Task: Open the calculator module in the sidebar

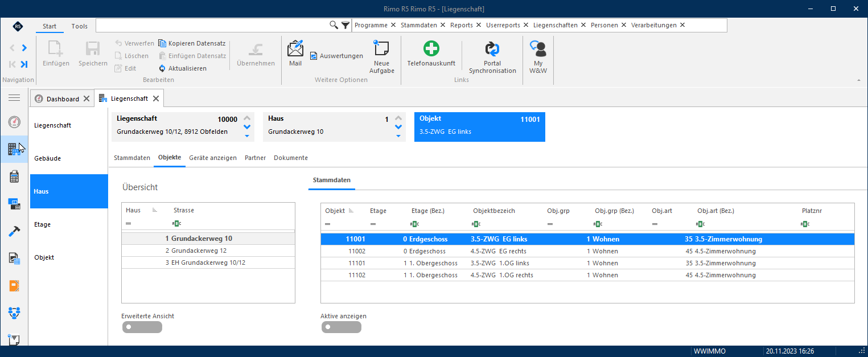Action: click(x=14, y=177)
